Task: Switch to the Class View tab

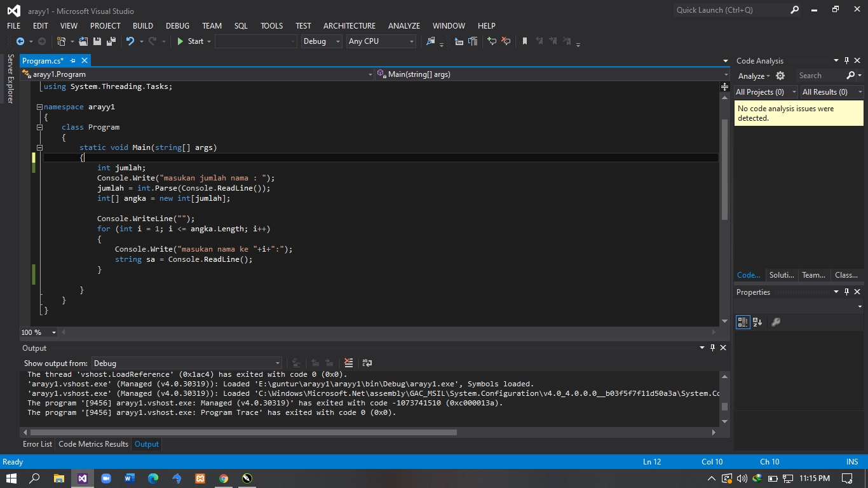Action: [x=846, y=275]
